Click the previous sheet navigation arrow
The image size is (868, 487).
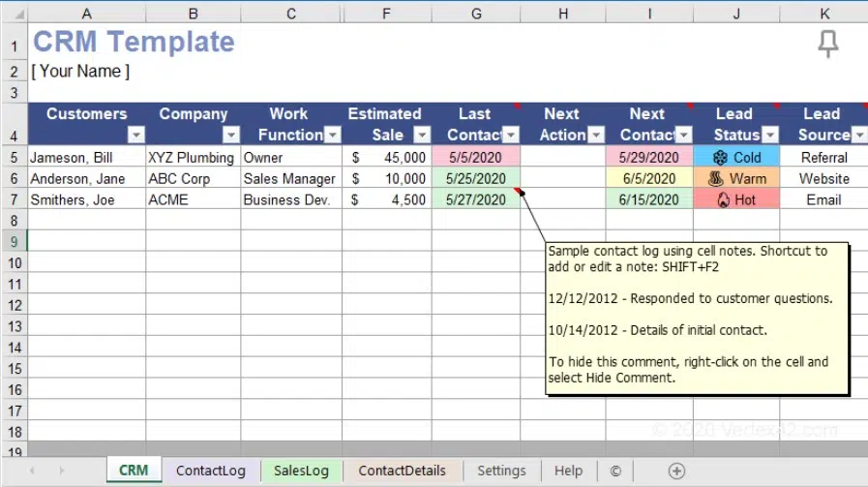point(32,471)
